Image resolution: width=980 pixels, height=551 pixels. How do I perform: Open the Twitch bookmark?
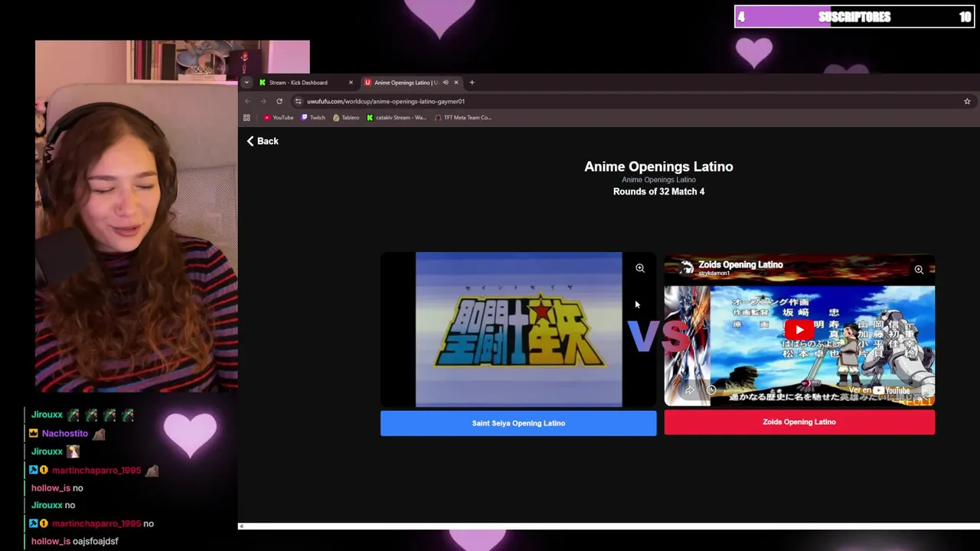(x=313, y=118)
